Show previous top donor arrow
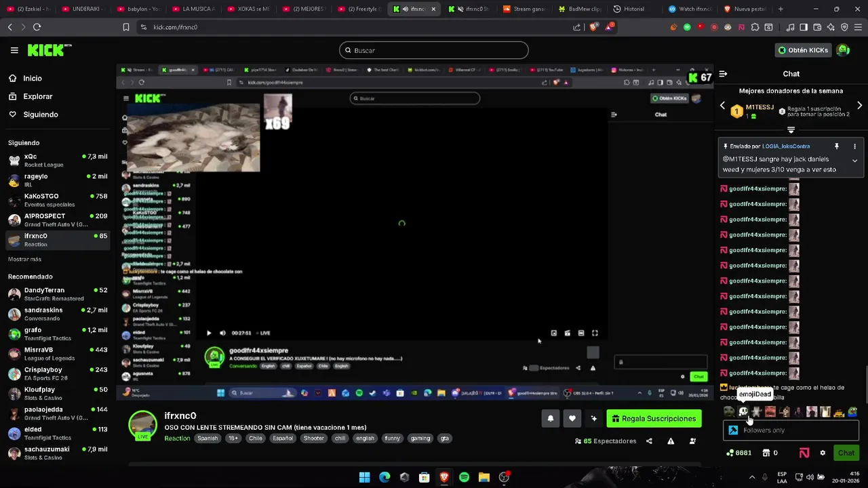 click(x=722, y=106)
